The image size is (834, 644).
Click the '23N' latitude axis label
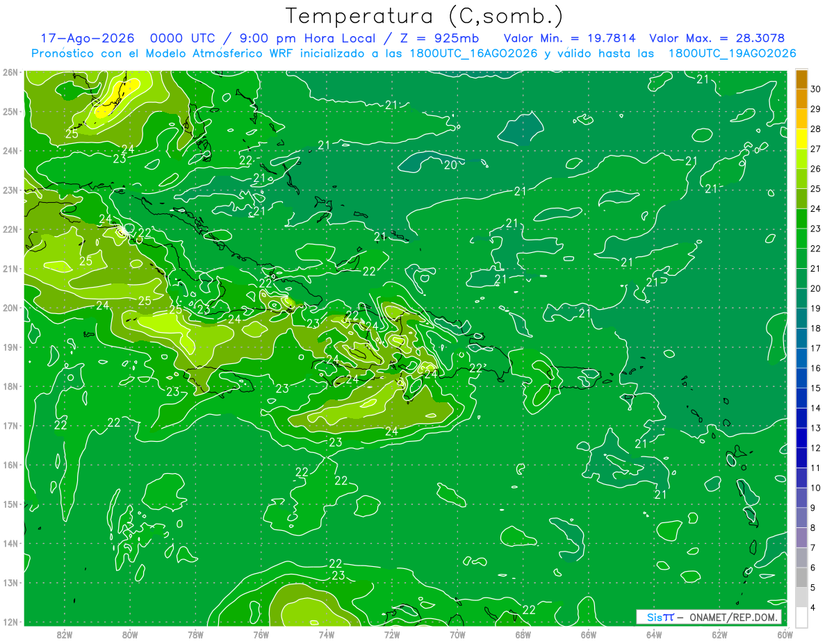[10, 190]
